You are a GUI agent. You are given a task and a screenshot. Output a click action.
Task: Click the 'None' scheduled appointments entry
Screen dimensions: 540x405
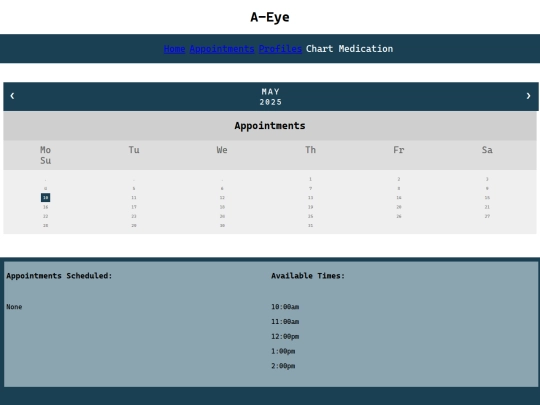point(14,307)
